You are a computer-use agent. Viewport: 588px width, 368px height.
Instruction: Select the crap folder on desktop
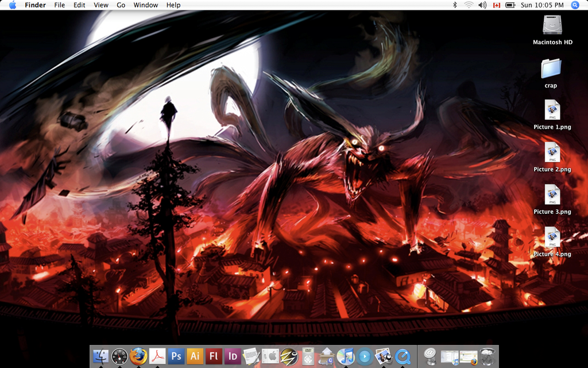(551, 69)
